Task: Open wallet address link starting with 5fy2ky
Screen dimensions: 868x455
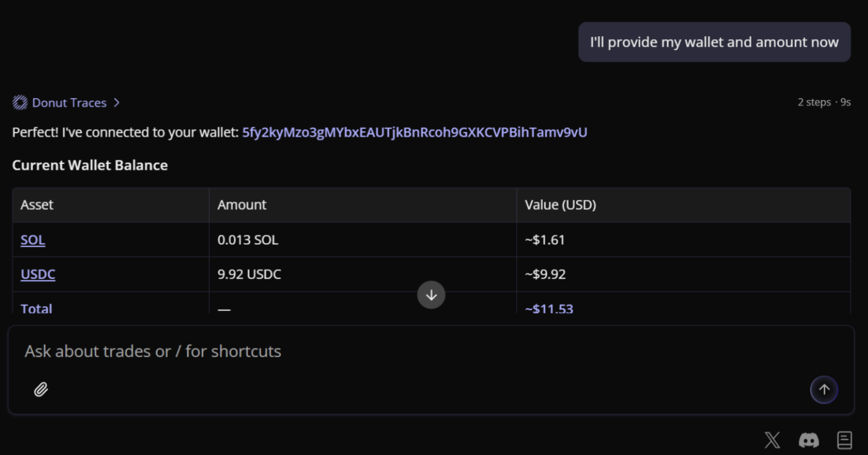Action: (x=414, y=132)
